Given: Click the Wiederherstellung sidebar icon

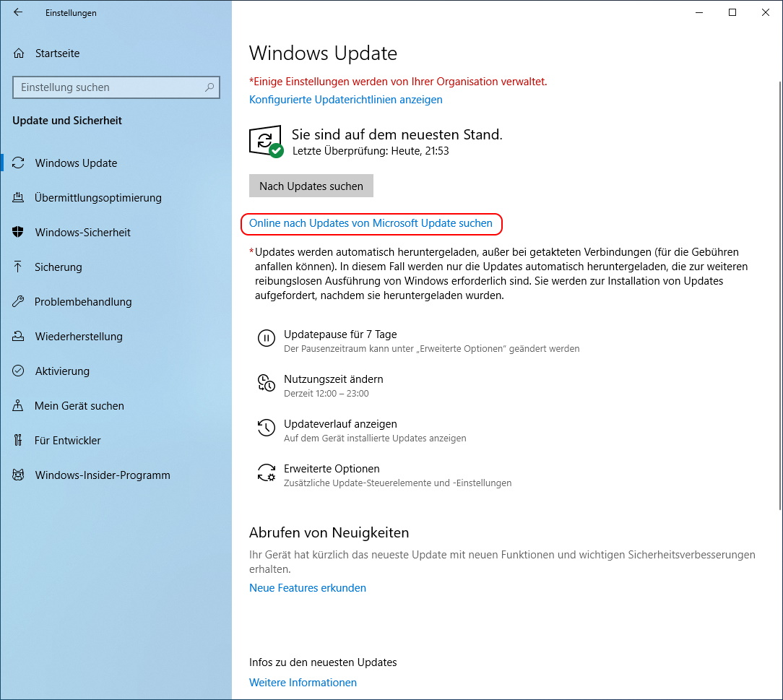Looking at the screenshot, I should (18, 336).
